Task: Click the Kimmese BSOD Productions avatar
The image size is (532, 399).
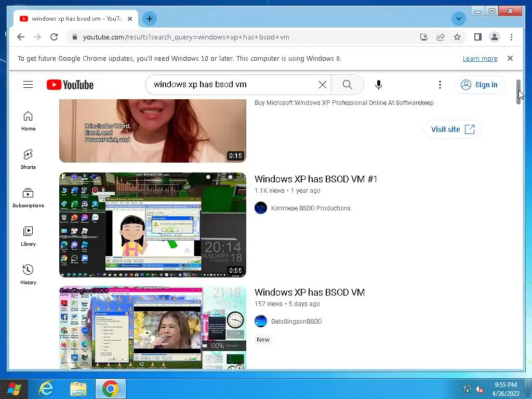Action: coord(261,208)
